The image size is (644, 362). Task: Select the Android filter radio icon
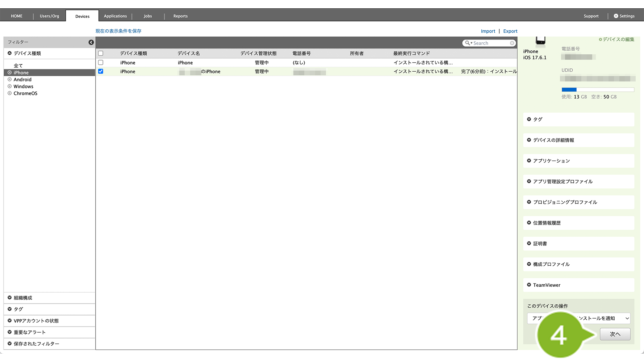click(10, 80)
